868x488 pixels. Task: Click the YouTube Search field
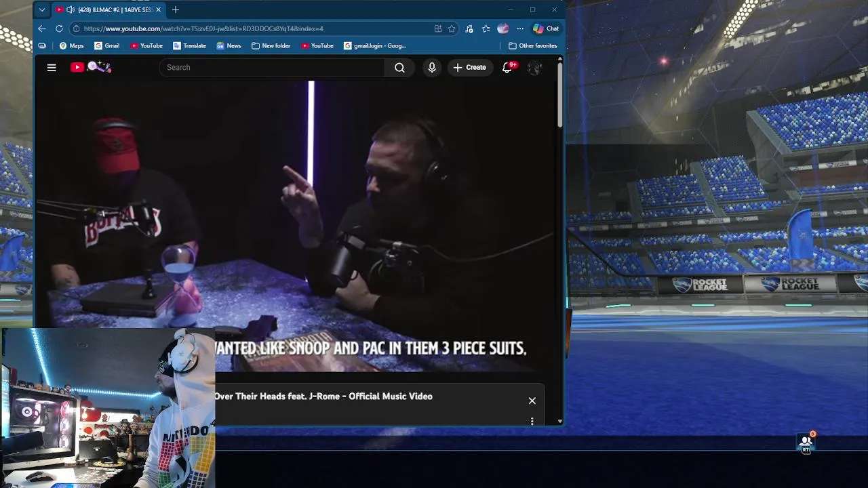click(271, 67)
